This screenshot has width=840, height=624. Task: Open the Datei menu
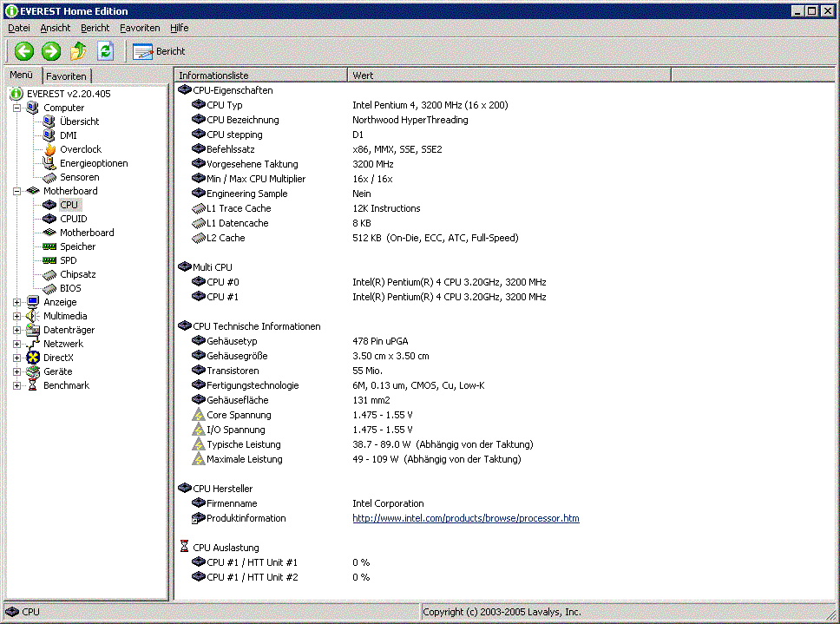pyautogui.click(x=19, y=28)
